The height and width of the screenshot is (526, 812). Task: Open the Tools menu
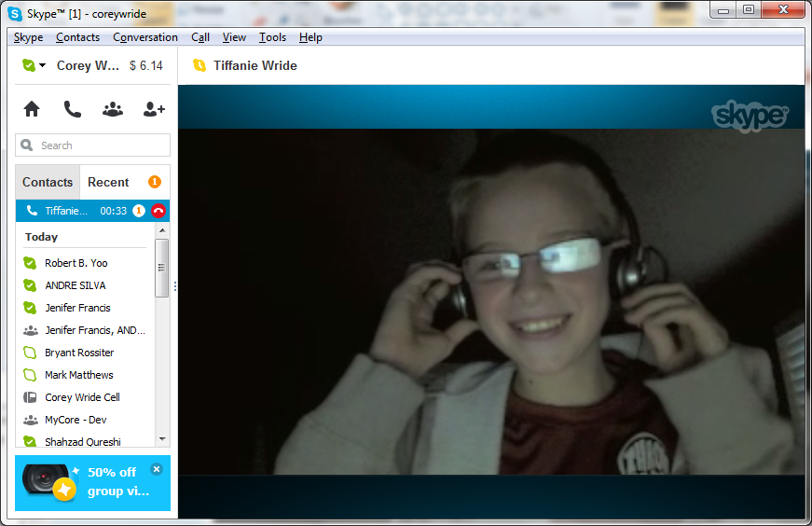(x=272, y=37)
